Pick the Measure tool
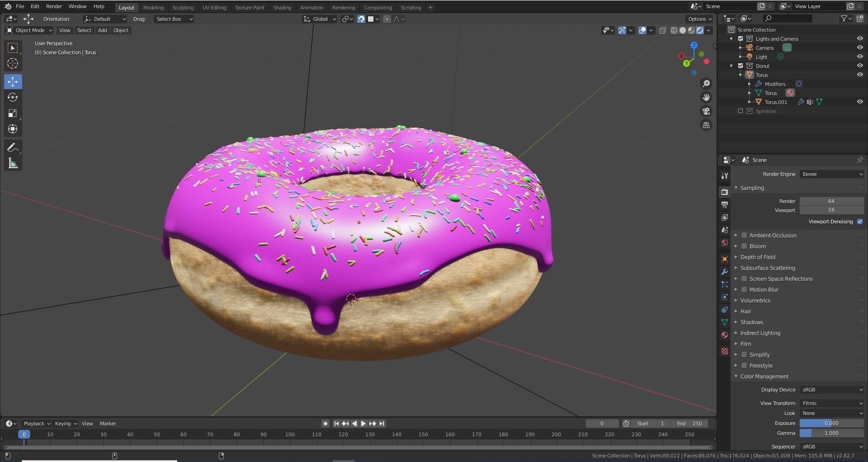The height and width of the screenshot is (462, 868). 13,164
